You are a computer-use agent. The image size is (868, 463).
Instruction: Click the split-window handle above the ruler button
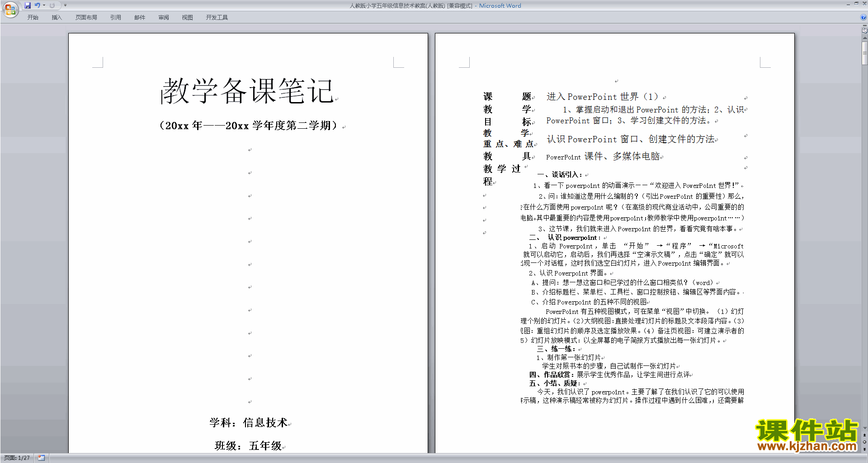865,26
